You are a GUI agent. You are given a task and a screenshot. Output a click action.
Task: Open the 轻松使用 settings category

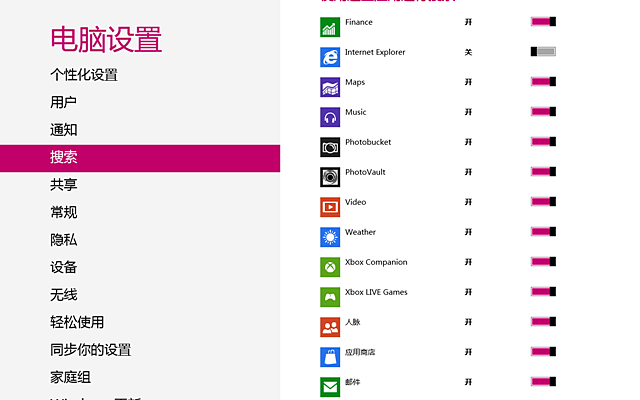(77, 322)
